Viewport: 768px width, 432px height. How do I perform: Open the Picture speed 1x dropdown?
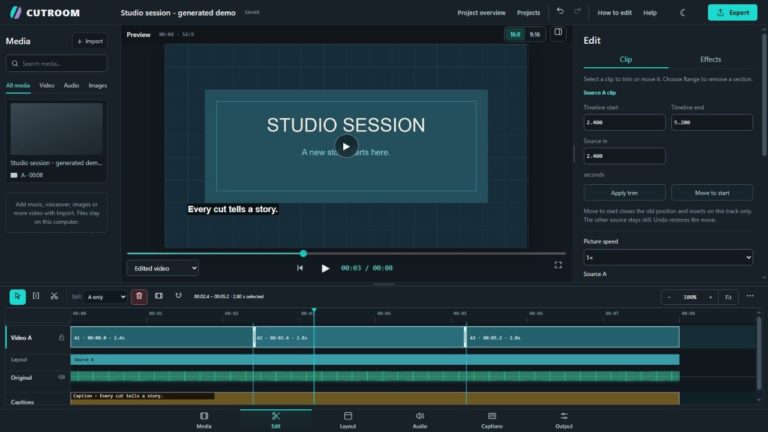(668, 257)
